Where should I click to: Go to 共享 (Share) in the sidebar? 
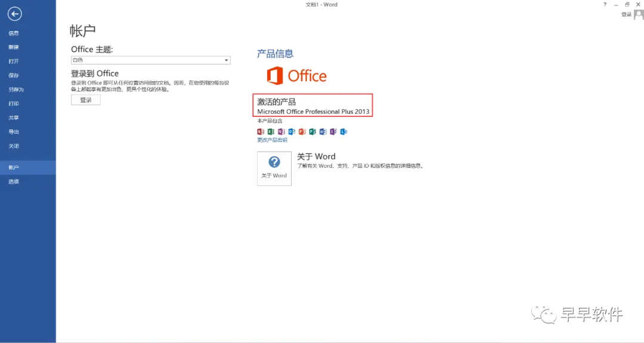tap(28, 118)
